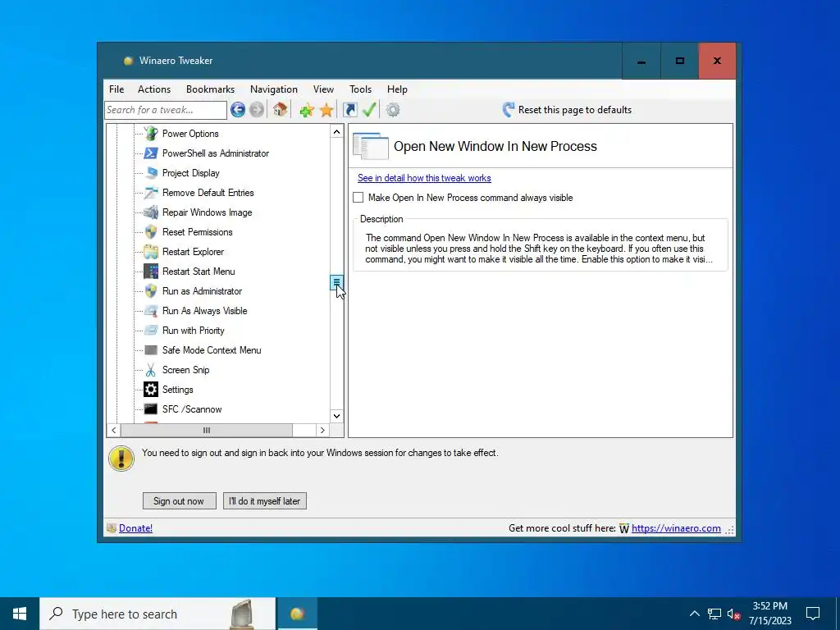
Task: Open the Bookmarks menu
Action: [210, 89]
